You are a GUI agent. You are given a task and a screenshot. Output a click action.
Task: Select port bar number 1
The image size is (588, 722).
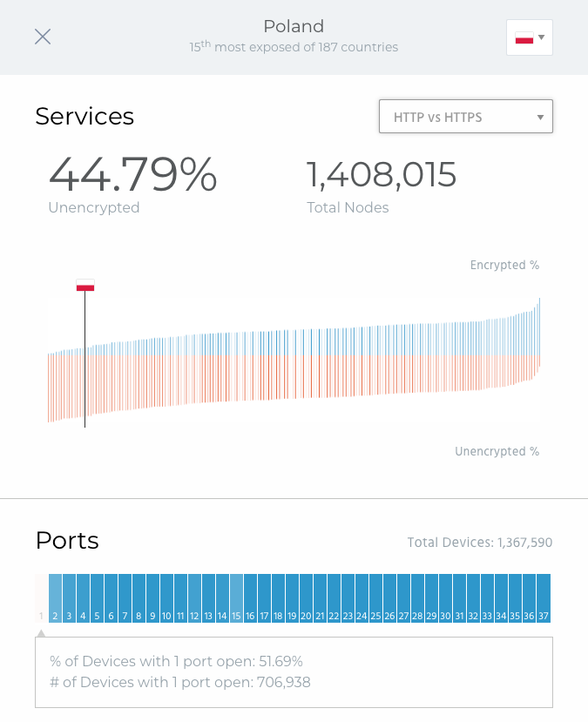42,598
